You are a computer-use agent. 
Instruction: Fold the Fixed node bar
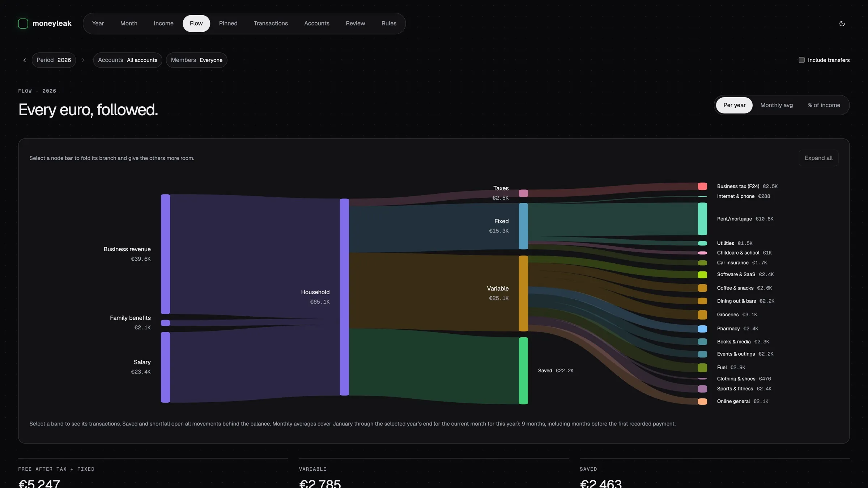(523, 226)
